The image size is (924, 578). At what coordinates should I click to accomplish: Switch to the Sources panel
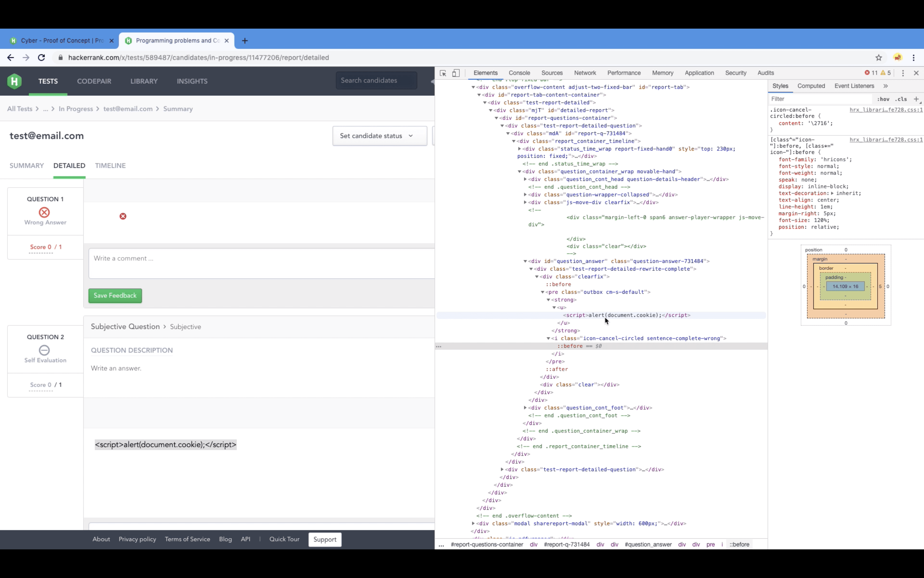point(552,73)
